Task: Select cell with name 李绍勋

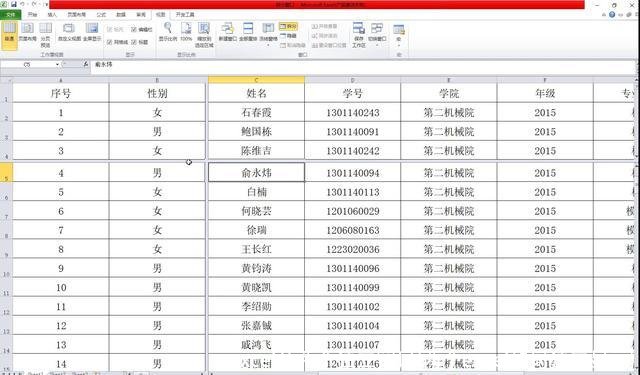Action: (256, 306)
